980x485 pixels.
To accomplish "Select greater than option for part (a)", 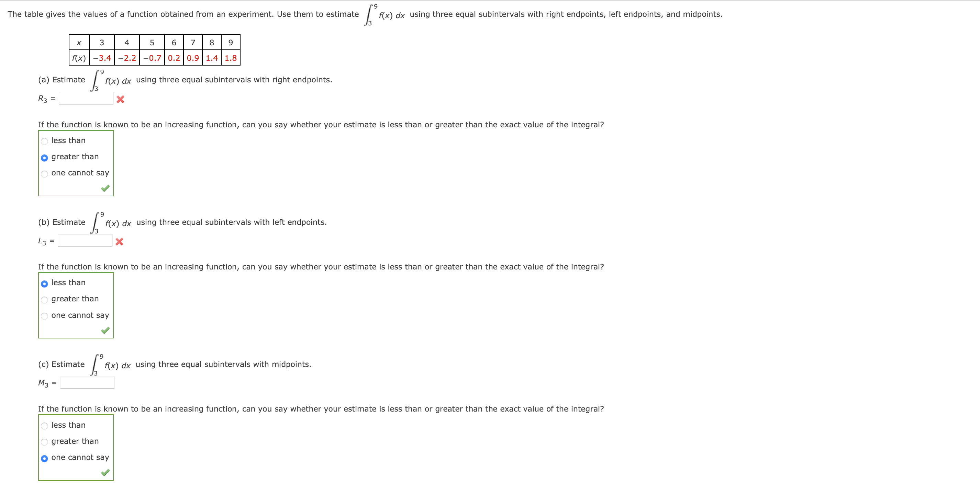I will click(x=43, y=157).
